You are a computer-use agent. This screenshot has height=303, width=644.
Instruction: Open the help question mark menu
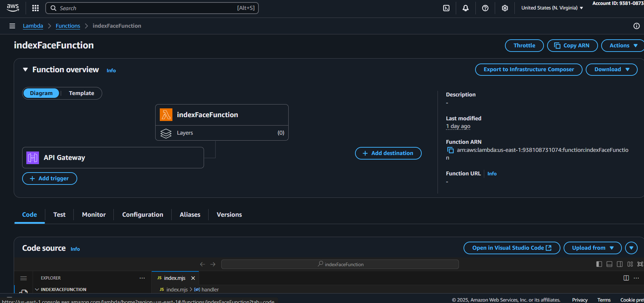pyautogui.click(x=485, y=8)
